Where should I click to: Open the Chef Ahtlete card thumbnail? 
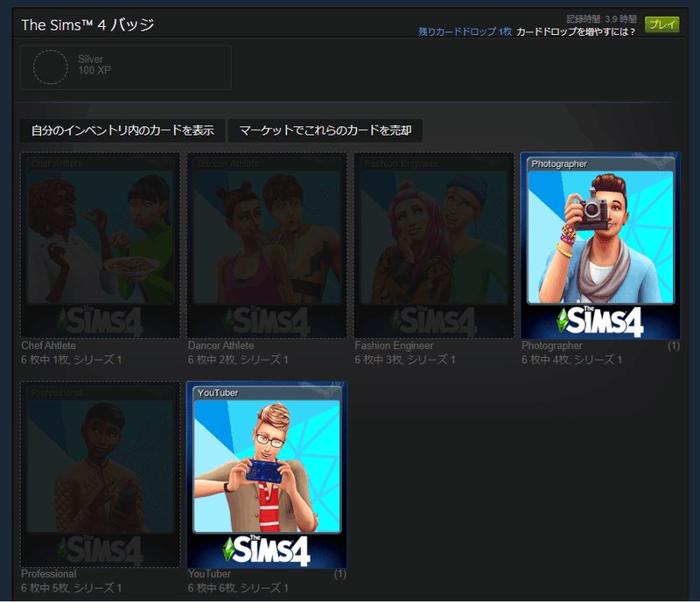point(101,245)
